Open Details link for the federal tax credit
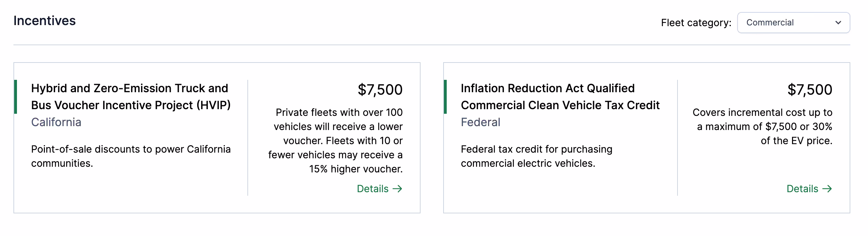The width and height of the screenshot is (868, 236). click(x=803, y=189)
